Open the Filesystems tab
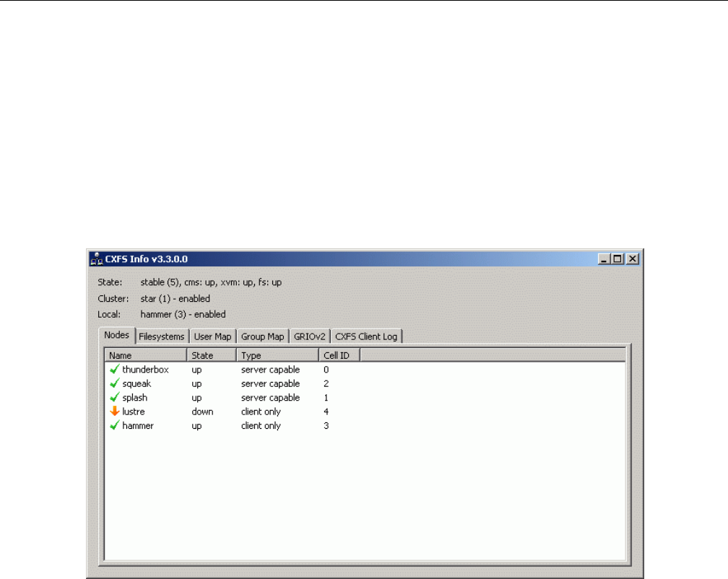Viewport: 728px width, 579px height. coord(162,336)
